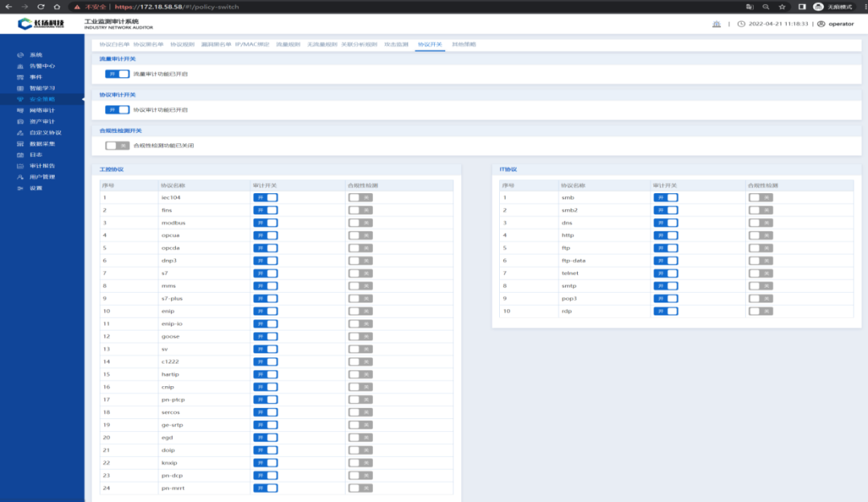Enable compliance detection for http protocol

[x=760, y=236]
